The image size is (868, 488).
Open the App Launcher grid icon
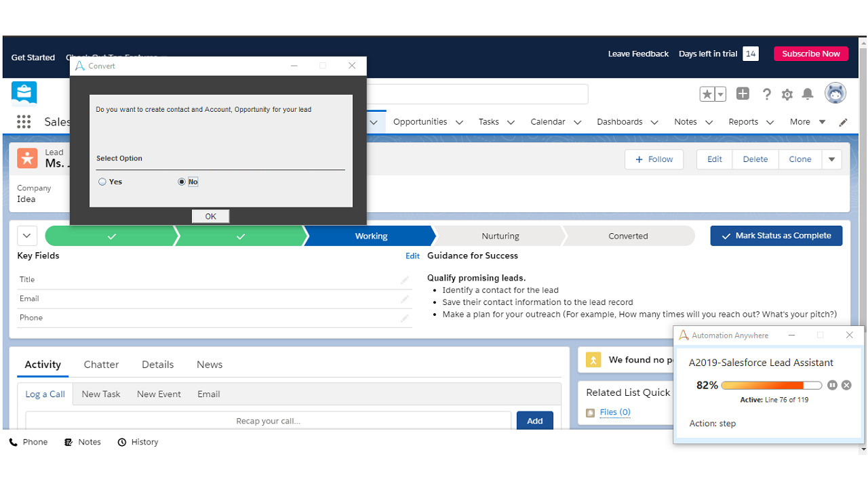pyautogui.click(x=24, y=122)
